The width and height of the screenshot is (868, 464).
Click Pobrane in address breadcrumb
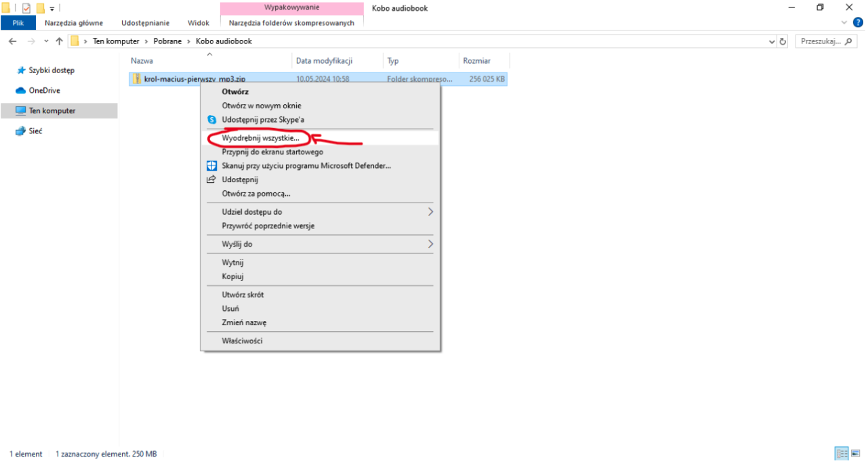(x=167, y=41)
